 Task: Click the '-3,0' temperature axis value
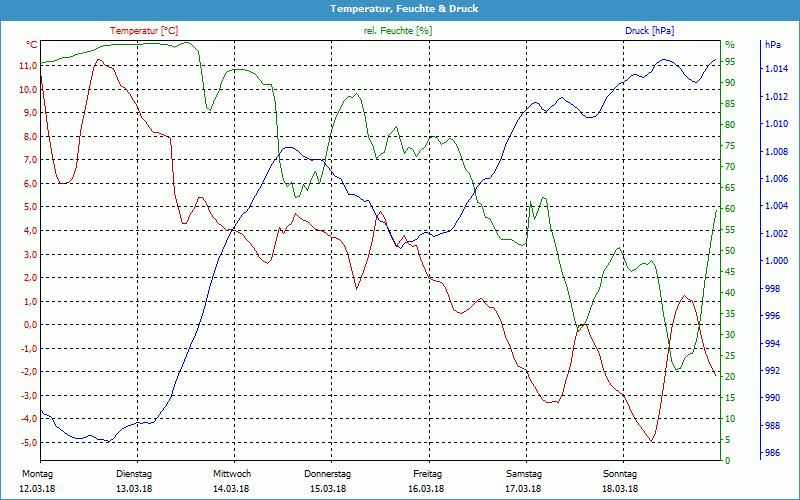[x=29, y=395]
